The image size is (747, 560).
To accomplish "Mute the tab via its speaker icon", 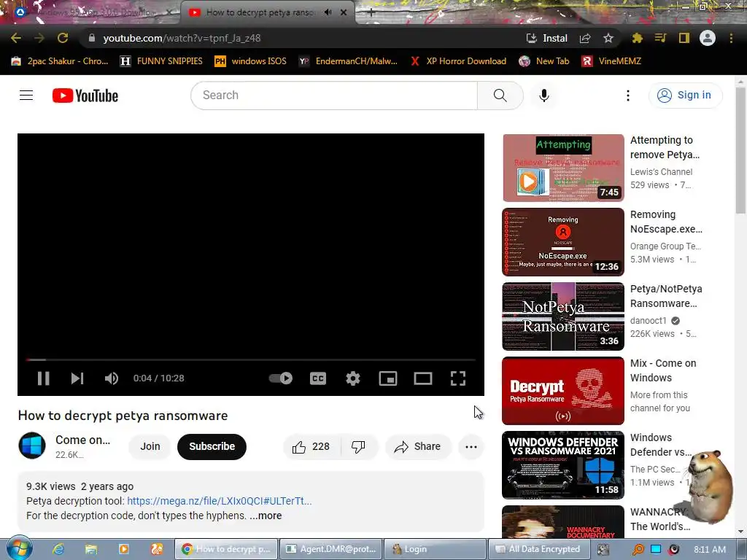I will pos(328,12).
